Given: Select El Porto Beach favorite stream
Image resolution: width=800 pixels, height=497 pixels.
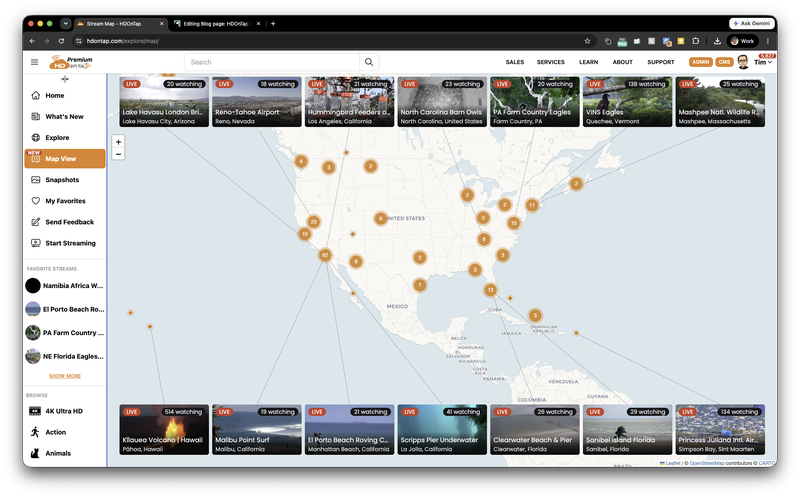Looking at the screenshot, I should [65, 309].
